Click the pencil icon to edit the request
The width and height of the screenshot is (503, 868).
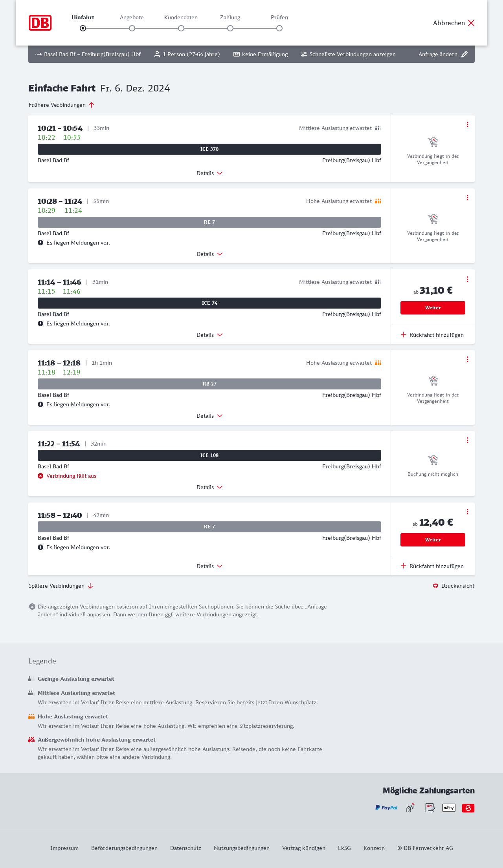464,54
